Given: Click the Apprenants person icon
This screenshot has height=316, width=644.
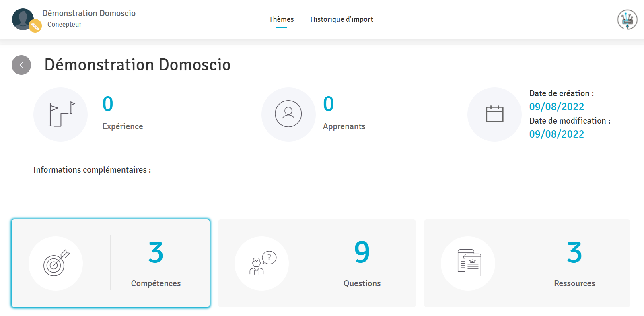Looking at the screenshot, I should click(288, 114).
